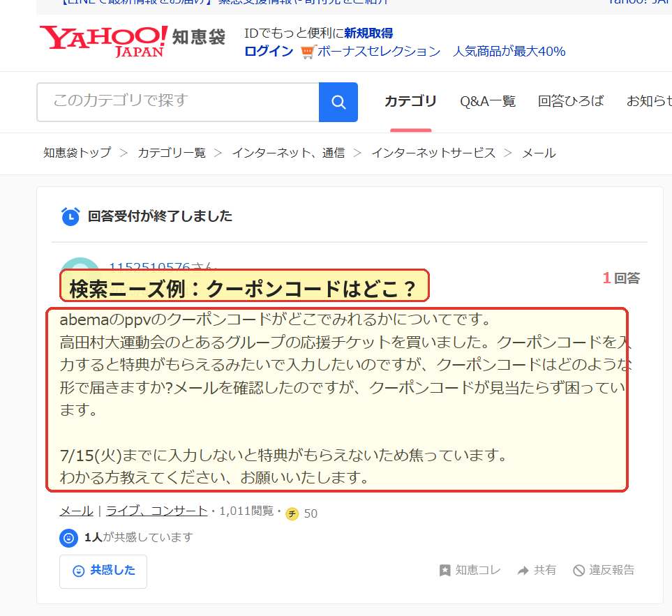672x616 pixels.
Task: Open the インターネットサービス breadcrumb
Action: tap(433, 153)
